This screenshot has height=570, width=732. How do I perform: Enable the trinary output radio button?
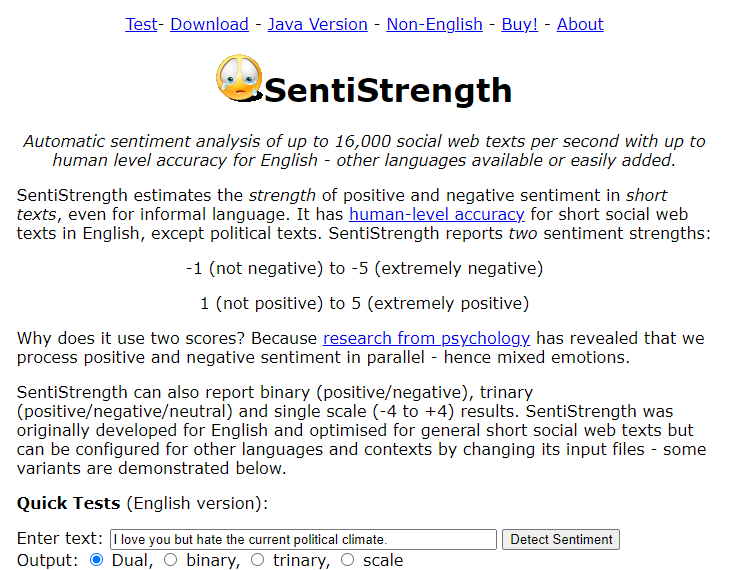click(x=258, y=560)
